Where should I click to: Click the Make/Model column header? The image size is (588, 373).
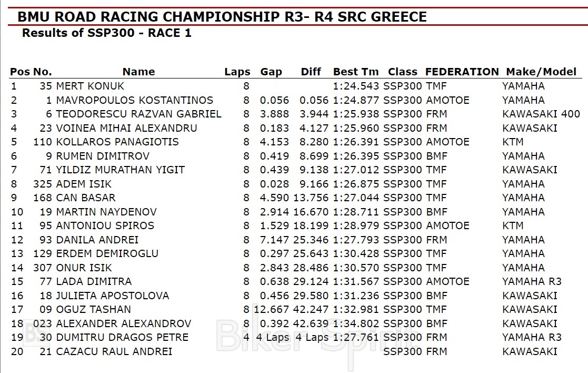point(541,72)
